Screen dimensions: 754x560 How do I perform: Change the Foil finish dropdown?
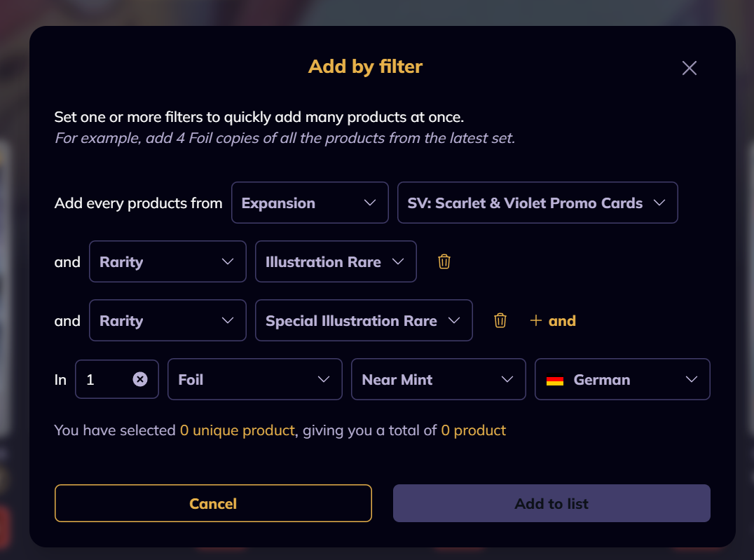pos(255,379)
